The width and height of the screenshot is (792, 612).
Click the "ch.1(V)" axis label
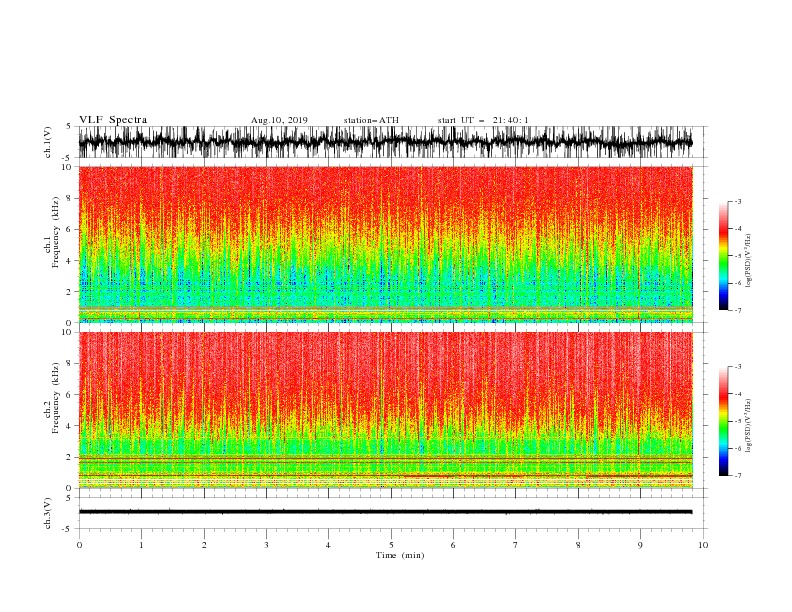point(48,142)
